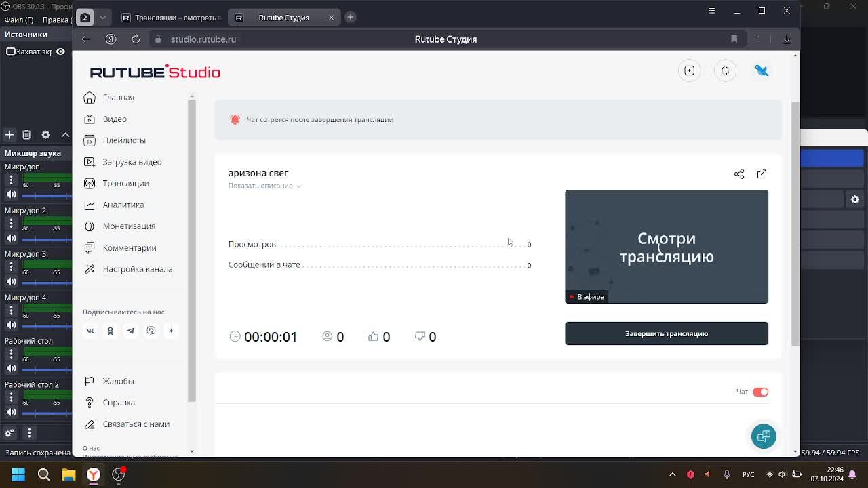Viewport: 868px width, 488px height.
Task: Move source up arrow in OBS
Action: click(x=65, y=135)
